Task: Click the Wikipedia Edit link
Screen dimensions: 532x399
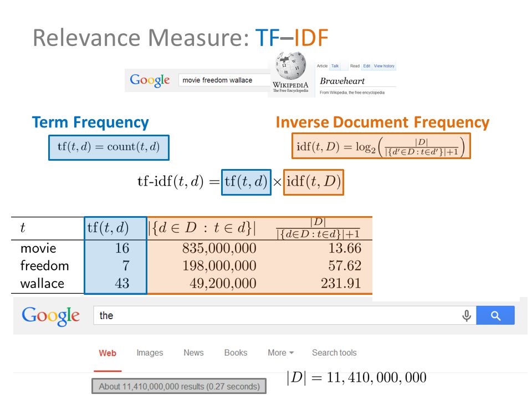Action: click(x=367, y=66)
